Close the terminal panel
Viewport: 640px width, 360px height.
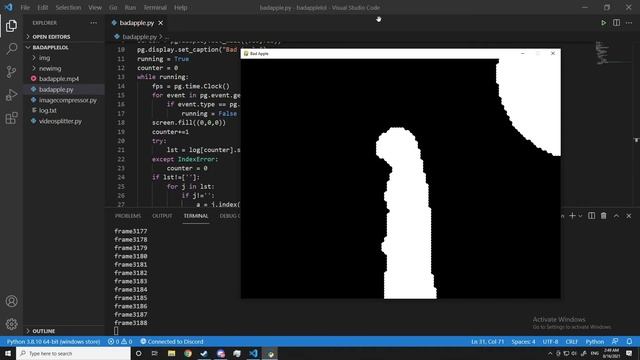coord(629,216)
